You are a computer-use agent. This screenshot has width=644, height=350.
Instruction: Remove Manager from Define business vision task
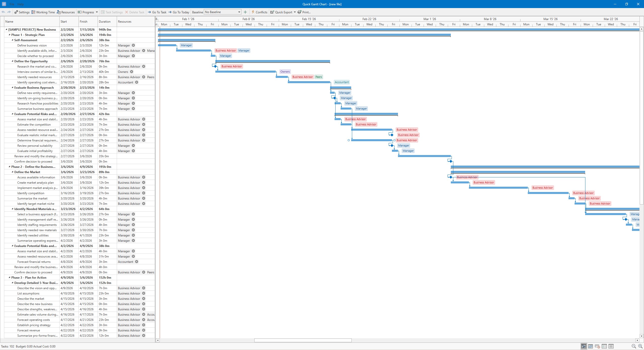pos(133,45)
